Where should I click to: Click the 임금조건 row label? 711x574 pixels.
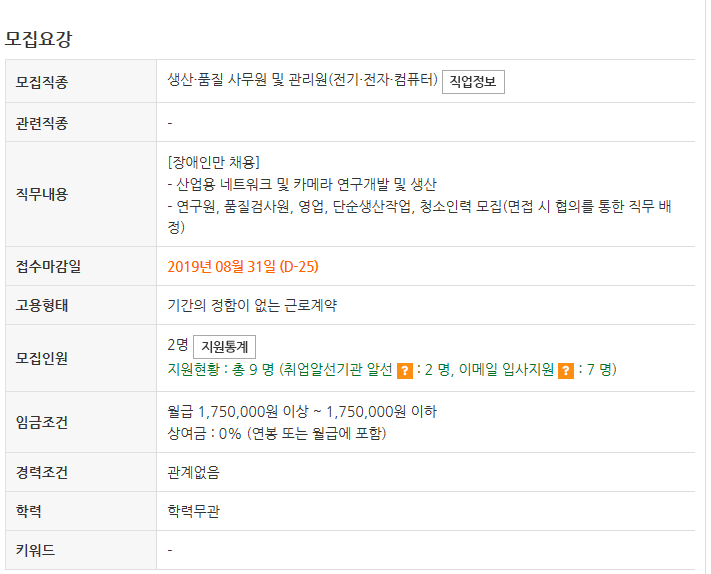pyautogui.click(x=42, y=422)
